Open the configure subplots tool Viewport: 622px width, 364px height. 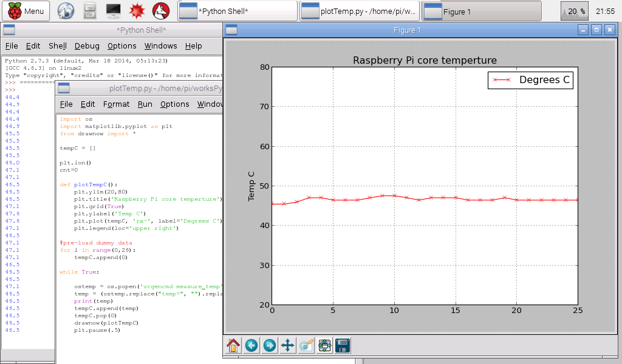[x=324, y=345]
